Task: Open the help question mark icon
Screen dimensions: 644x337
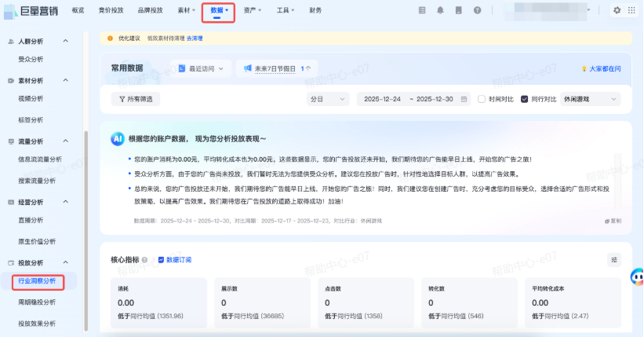Action: coord(477,10)
